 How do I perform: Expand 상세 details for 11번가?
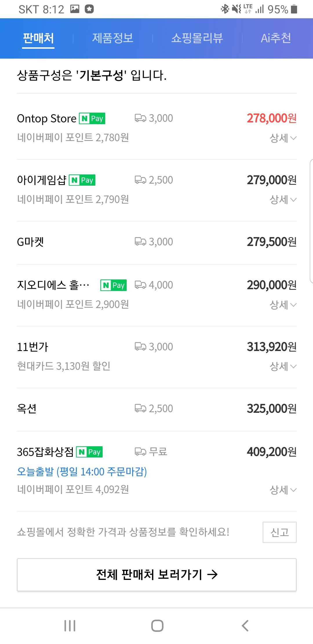click(x=283, y=366)
